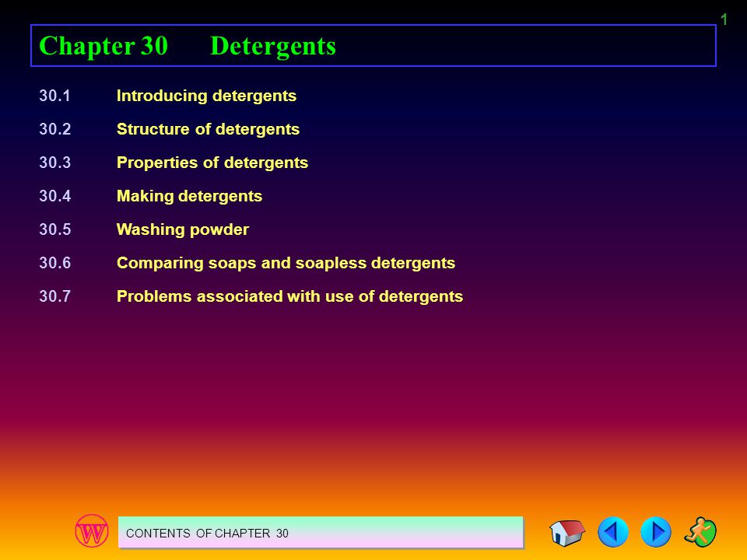
Task: Click the running man exit icon
Action: click(x=700, y=532)
